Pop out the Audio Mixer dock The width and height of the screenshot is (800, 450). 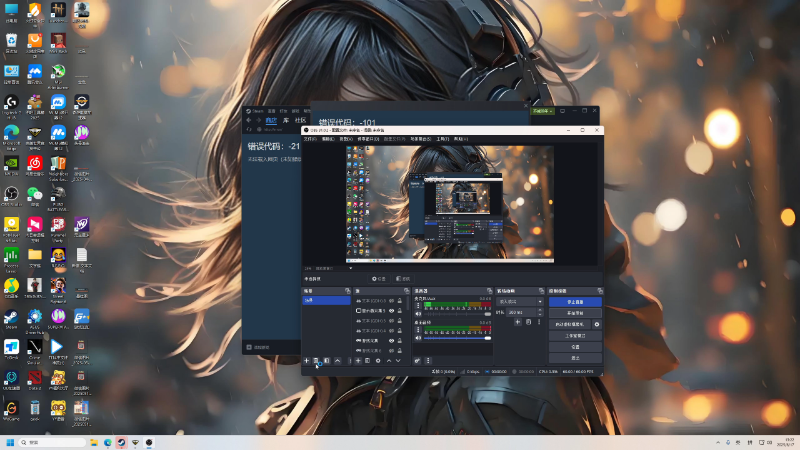[490, 291]
